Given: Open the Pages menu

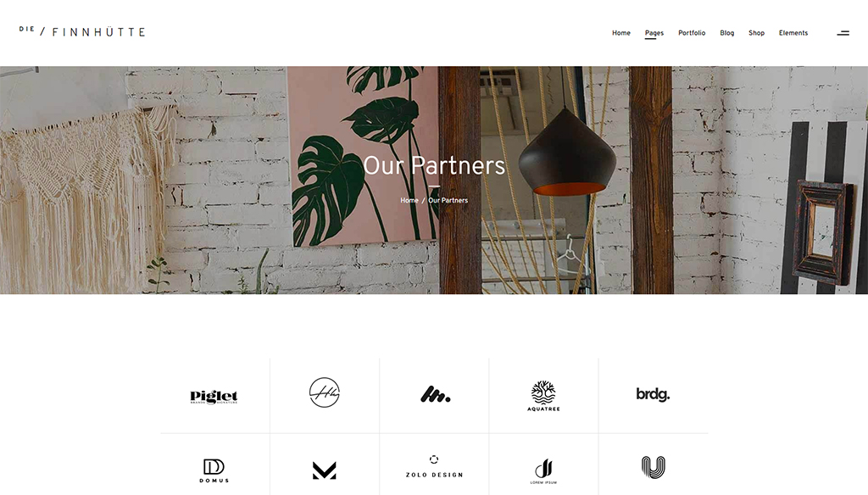Looking at the screenshot, I should pyautogui.click(x=654, y=33).
